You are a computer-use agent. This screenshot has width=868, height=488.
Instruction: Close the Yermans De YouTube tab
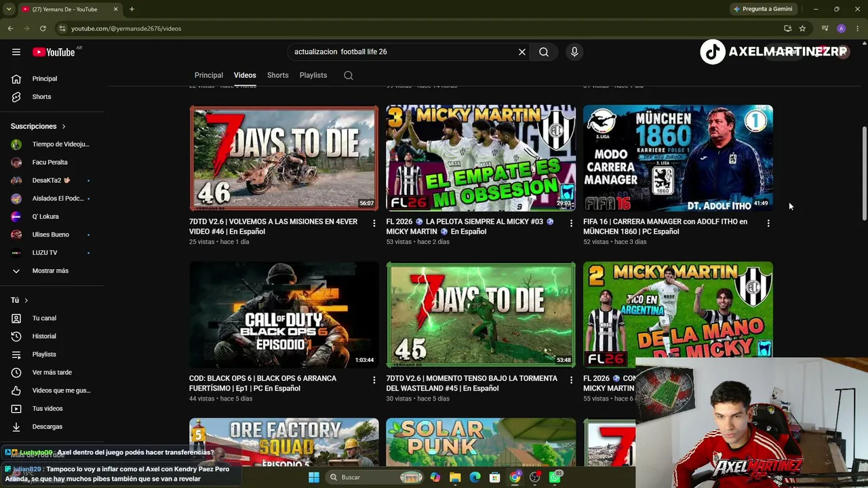coord(115,9)
